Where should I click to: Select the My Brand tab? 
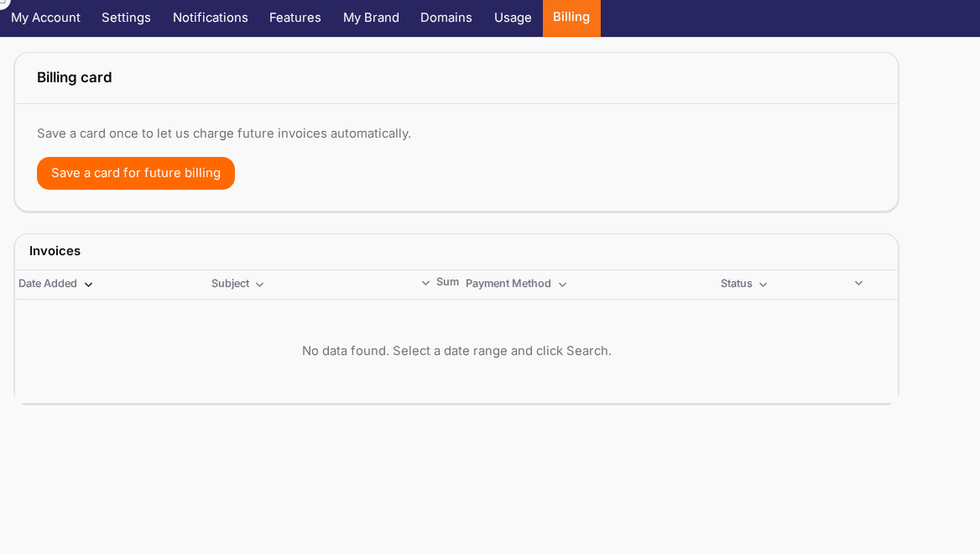371,18
